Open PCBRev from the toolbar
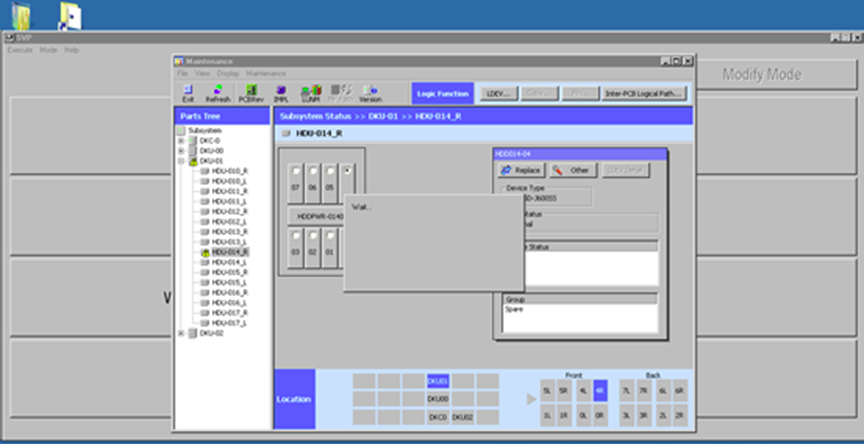The width and height of the screenshot is (864, 444). (x=250, y=93)
